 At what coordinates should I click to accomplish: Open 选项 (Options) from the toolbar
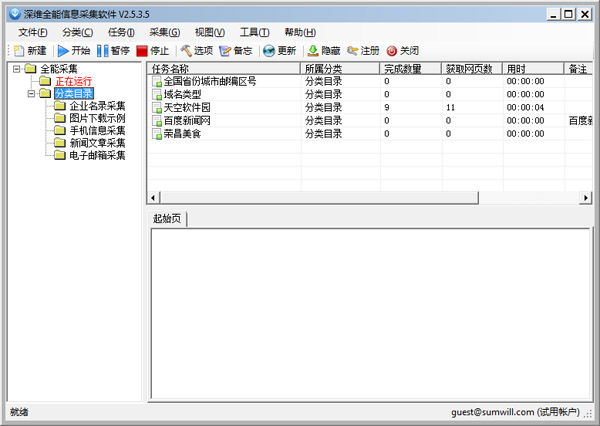(196, 50)
